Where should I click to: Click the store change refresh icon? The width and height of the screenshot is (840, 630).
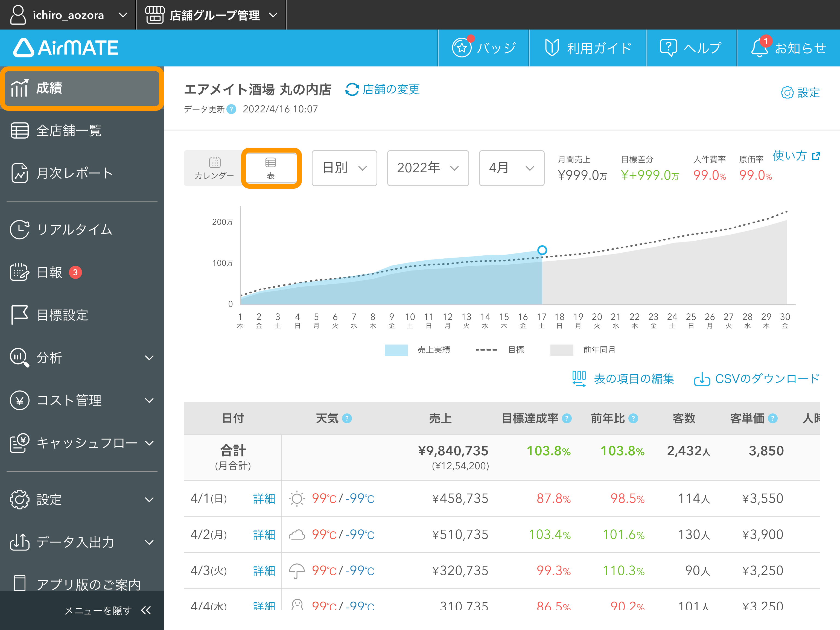click(352, 90)
